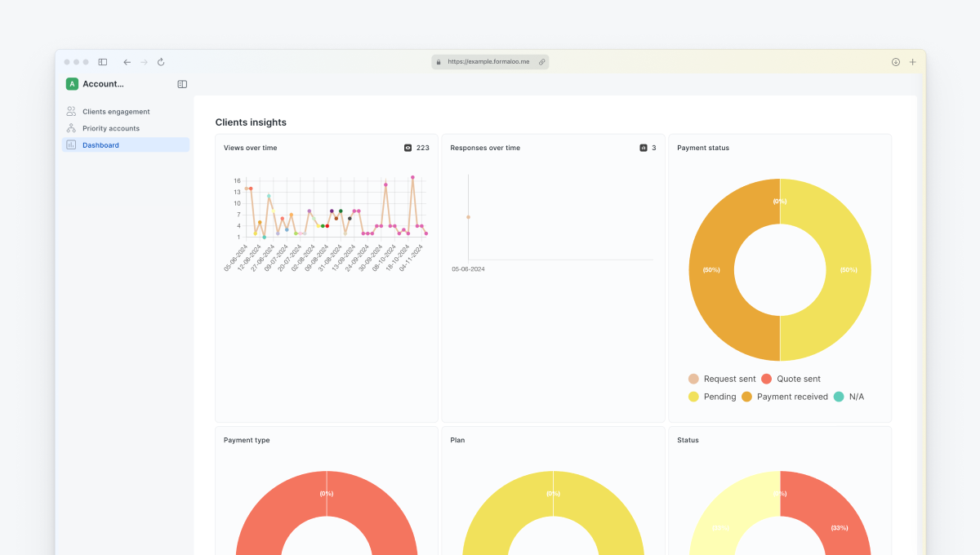The height and width of the screenshot is (555, 980).
Task: Select the Dashboard sidebar item
Action: click(126, 145)
